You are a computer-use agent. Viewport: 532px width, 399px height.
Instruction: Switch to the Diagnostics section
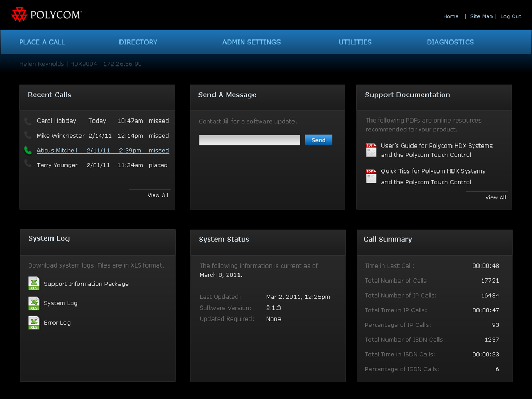450,42
